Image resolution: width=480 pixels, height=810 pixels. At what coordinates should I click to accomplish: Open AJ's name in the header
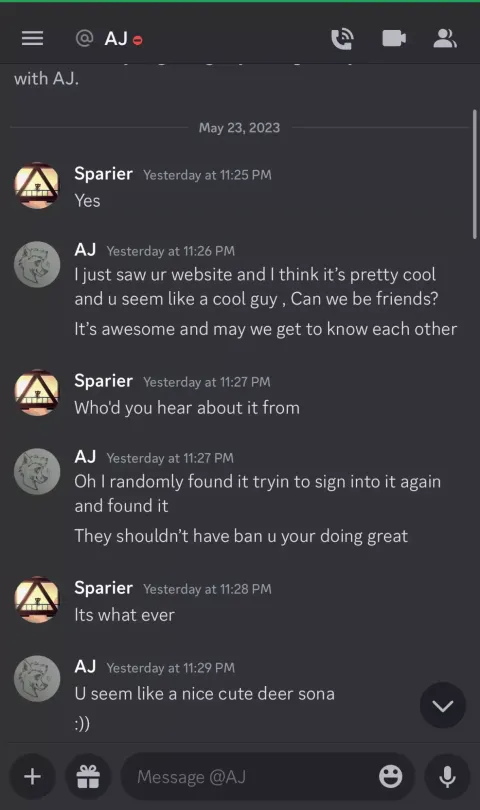tap(116, 39)
